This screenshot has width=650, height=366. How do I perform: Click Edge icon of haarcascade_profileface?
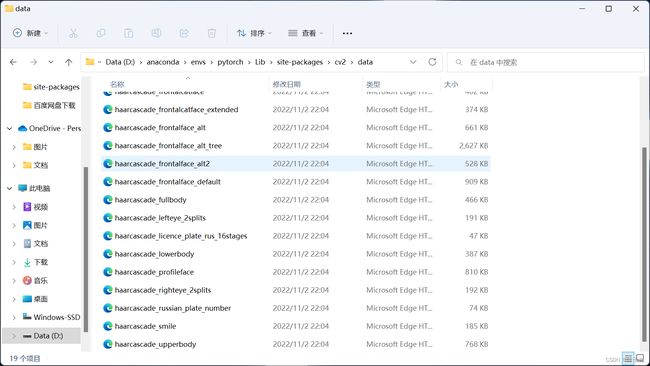tap(108, 272)
